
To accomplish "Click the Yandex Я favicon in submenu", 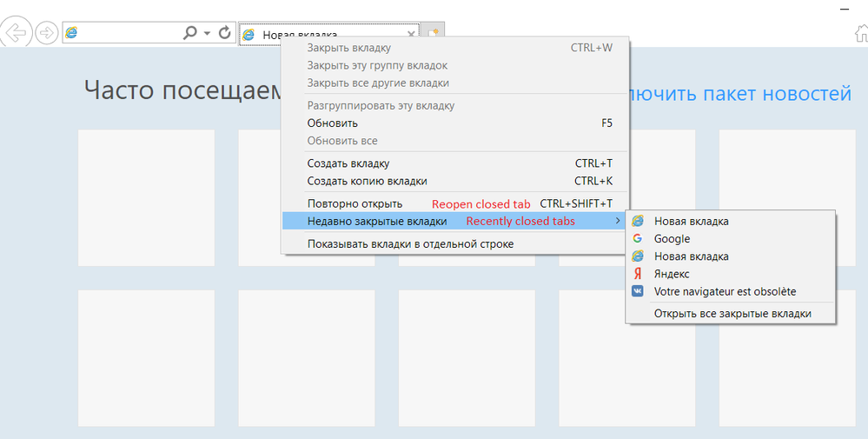I will pos(638,274).
